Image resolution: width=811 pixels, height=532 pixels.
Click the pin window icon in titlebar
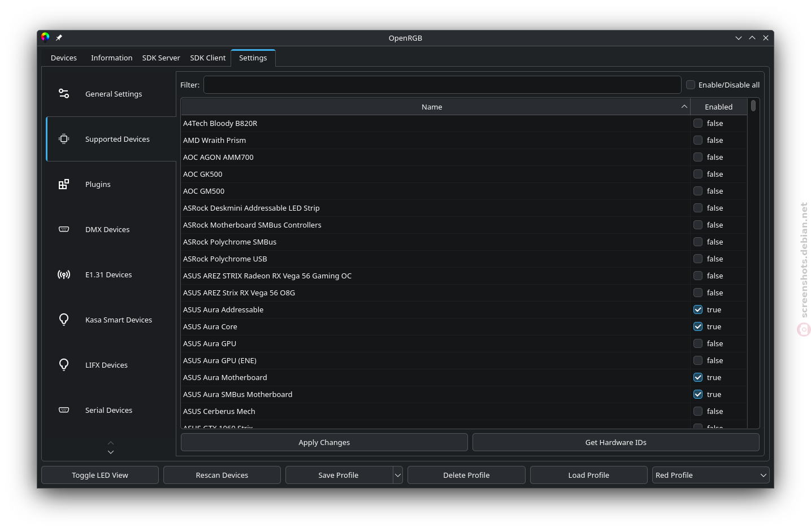click(59, 38)
